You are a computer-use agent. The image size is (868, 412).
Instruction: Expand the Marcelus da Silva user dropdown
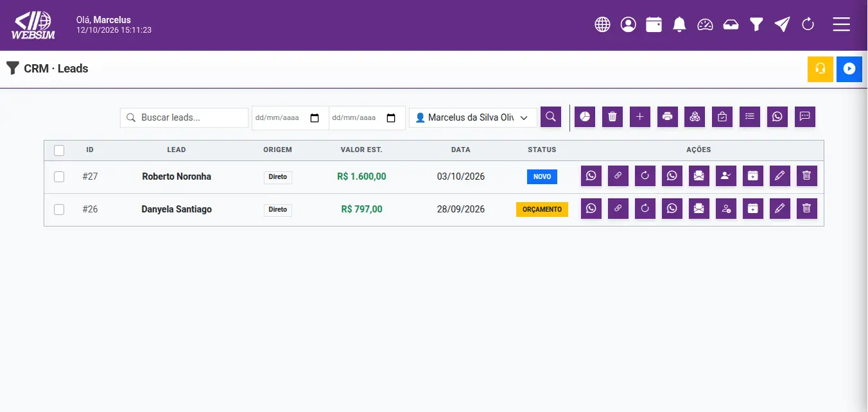coord(473,117)
